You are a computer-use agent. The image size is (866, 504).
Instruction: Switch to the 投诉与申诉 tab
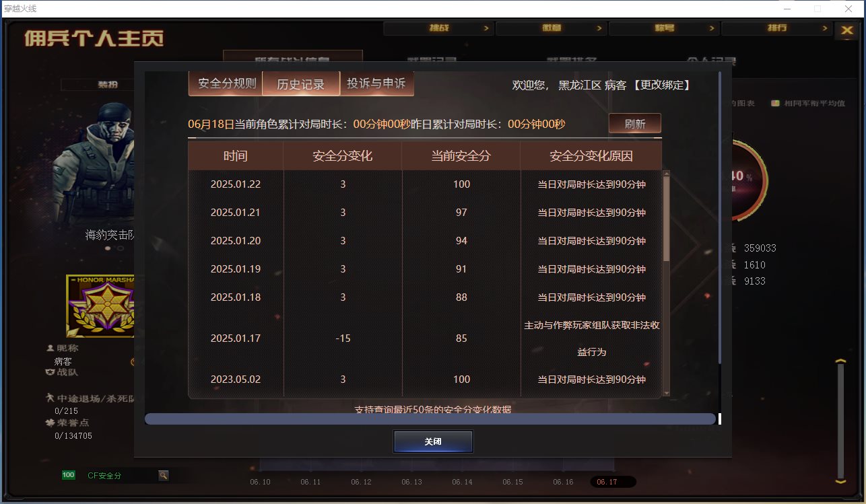[376, 84]
